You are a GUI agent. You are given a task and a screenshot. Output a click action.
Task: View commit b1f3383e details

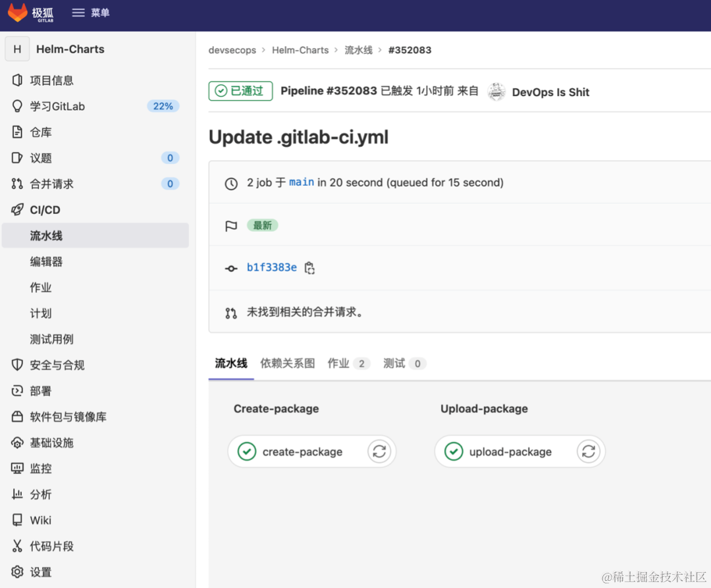pos(271,267)
